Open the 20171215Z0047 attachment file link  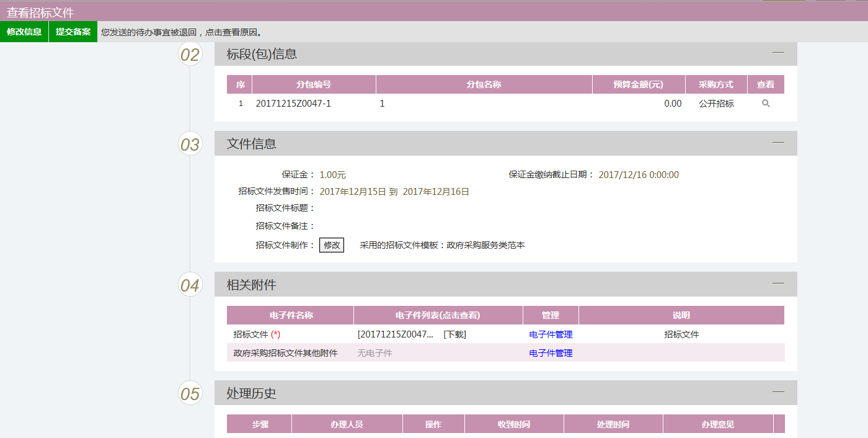tap(395, 334)
